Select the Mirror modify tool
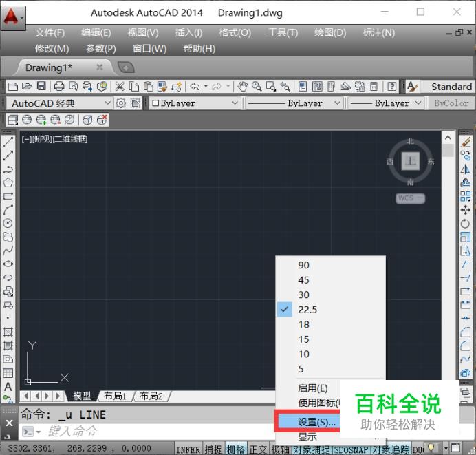Screen dimensions: 476x455 466,169
